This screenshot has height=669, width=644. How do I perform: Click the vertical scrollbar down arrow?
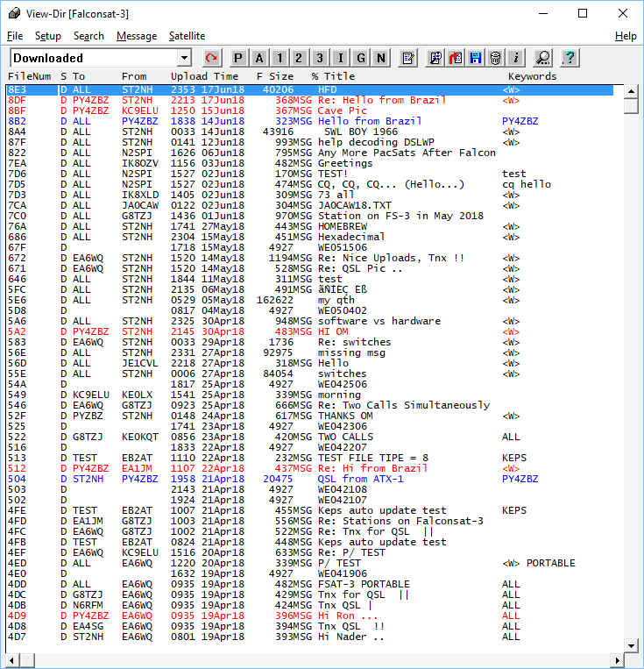(631, 647)
